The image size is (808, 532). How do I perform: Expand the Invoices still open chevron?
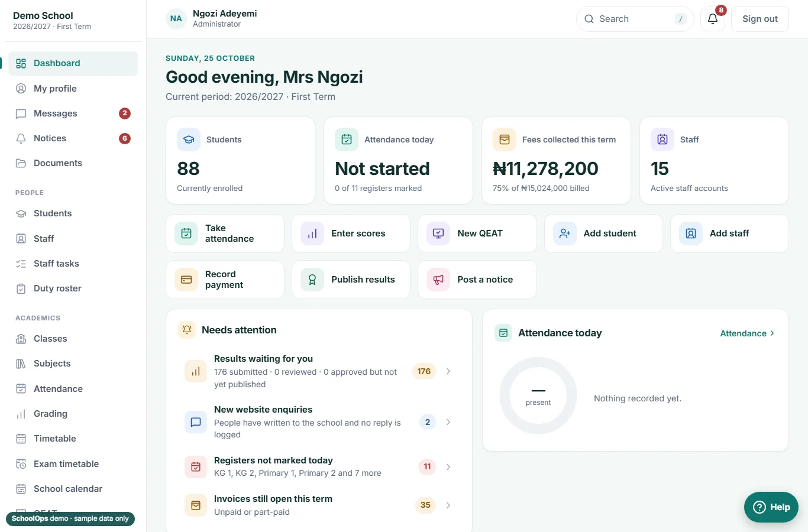point(448,505)
